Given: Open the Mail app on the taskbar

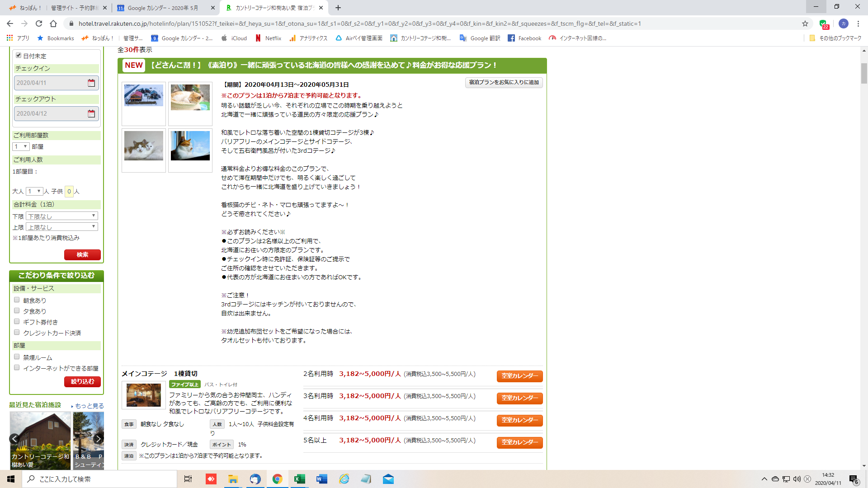Looking at the screenshot, I should [x=388, y=479].
